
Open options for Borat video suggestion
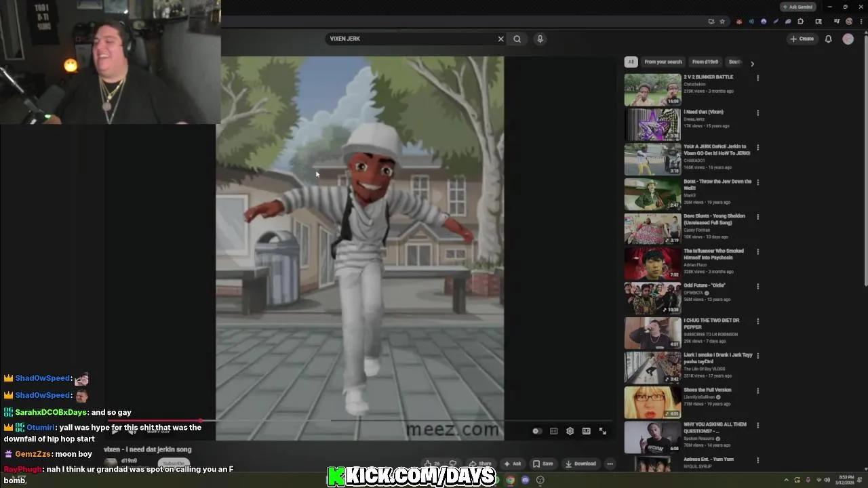(757, 182)
